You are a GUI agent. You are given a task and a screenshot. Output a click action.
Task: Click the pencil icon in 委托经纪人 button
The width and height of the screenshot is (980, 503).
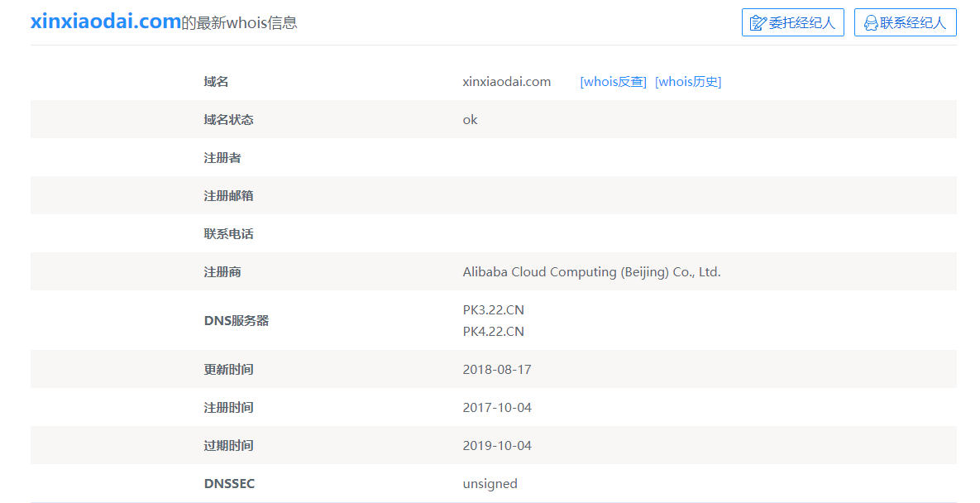758,23
